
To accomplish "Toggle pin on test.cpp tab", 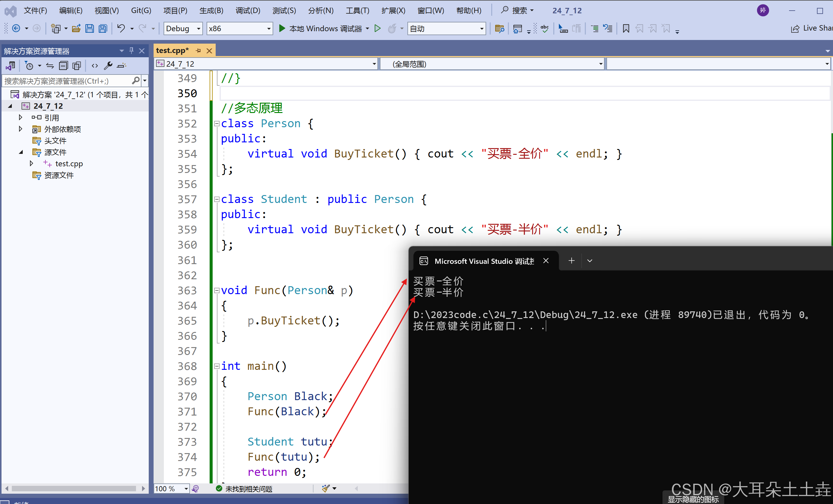I will tap(198, 51).
